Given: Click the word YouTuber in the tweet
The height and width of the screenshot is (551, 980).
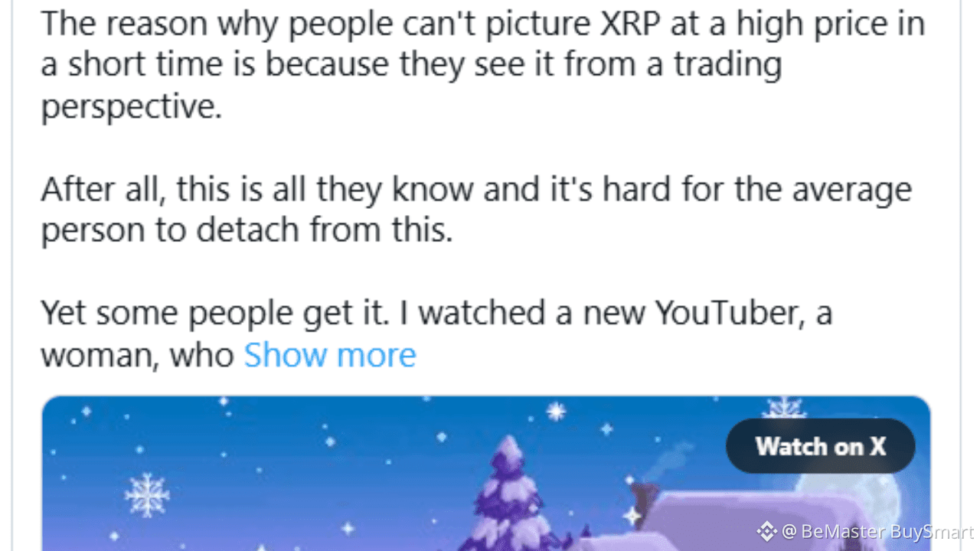Looking at the screenshot, I should [725, 312].
